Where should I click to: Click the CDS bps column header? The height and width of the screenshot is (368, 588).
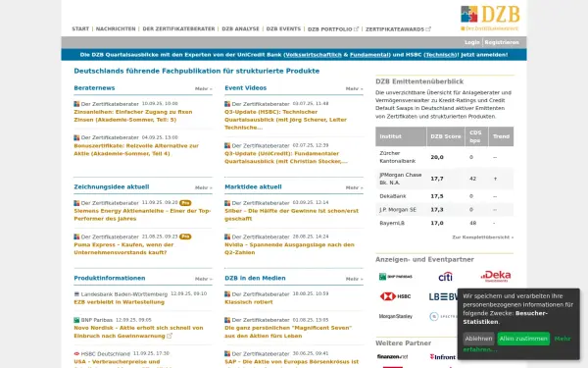pyautogui.click(x=476, y=136)
